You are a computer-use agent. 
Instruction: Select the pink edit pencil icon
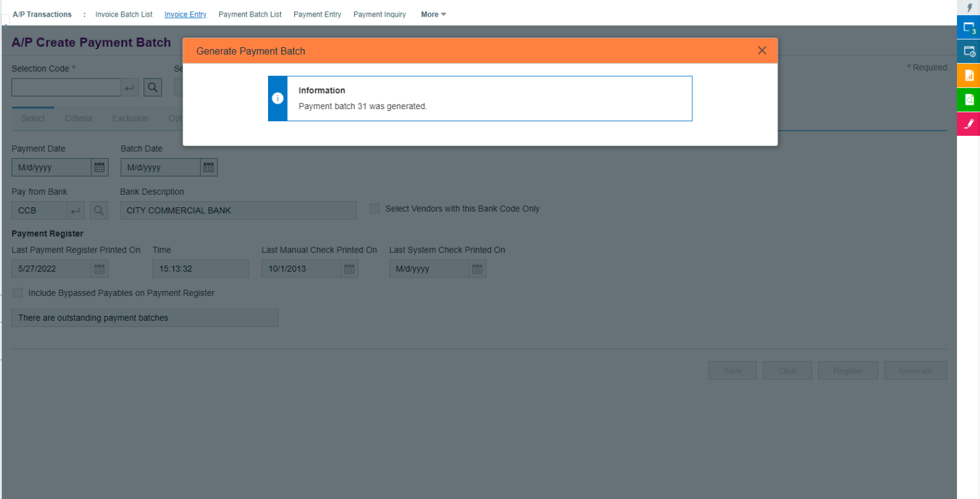[x=969, y=124]
